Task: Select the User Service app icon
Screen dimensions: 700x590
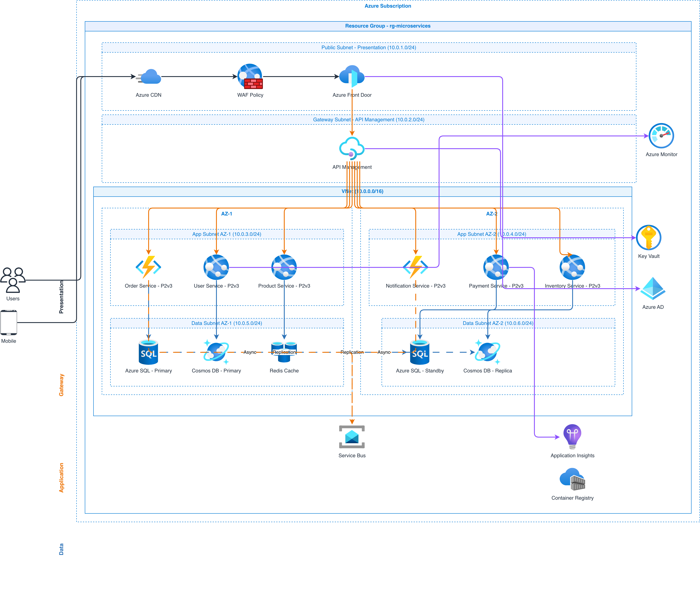Action: pos(216,267)
